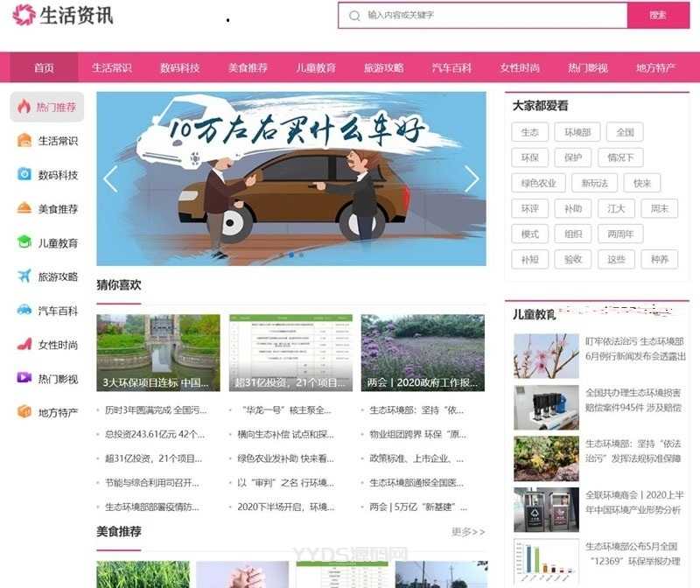The image size is (700, 588).
Task: Open thumbnail captioned 超31亿投资，21个项目
Action: click(290, 353)
